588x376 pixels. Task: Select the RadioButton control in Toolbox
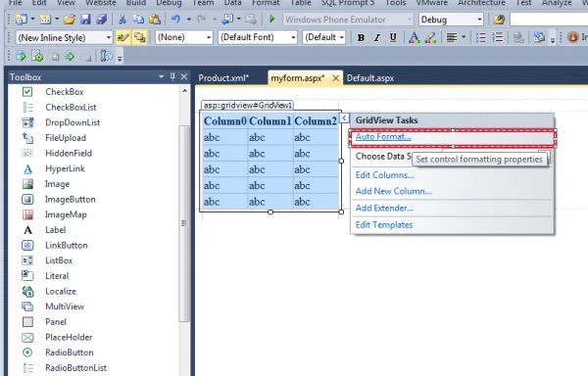70,352
